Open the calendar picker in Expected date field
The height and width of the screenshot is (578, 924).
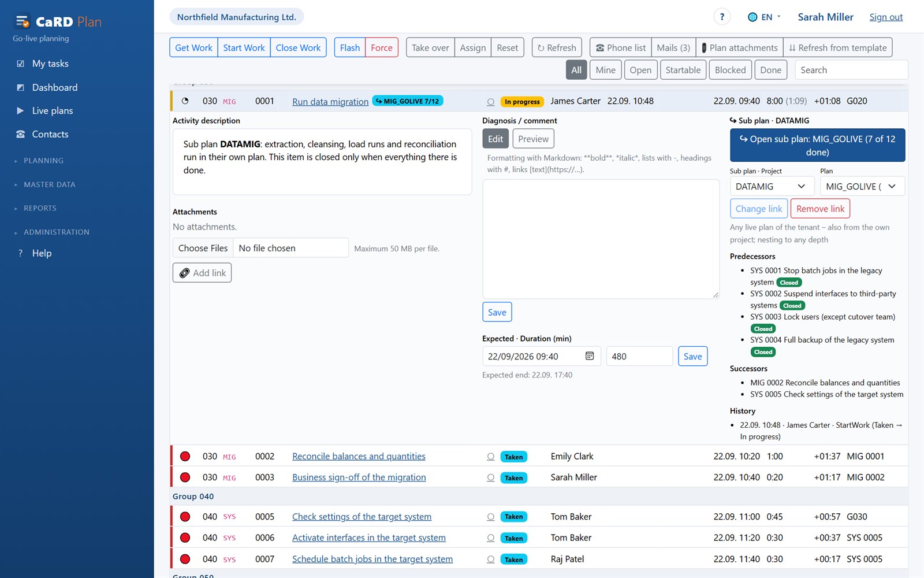coord(590,356)
